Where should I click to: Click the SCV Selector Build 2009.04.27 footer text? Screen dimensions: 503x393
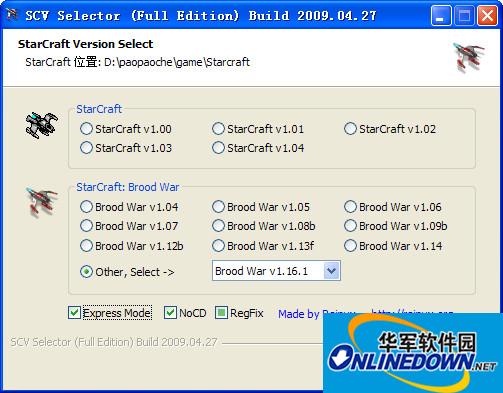click(114, 342)
